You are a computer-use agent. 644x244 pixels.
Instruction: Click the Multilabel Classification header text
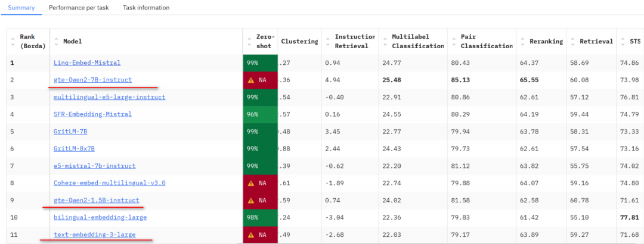point(418,42)
